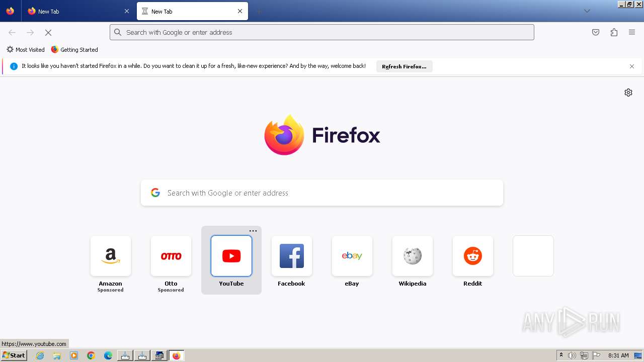Image resolution: width=644 pixels, height=362 pixels.
Task: Launch Internet Explorer from taskbar
Action: coord(40,355)
